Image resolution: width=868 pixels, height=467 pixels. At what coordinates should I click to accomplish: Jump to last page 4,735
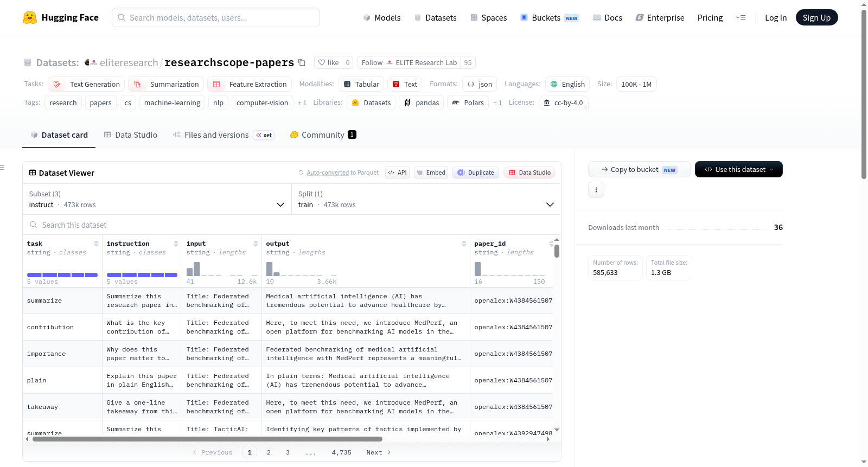(341, 452)
